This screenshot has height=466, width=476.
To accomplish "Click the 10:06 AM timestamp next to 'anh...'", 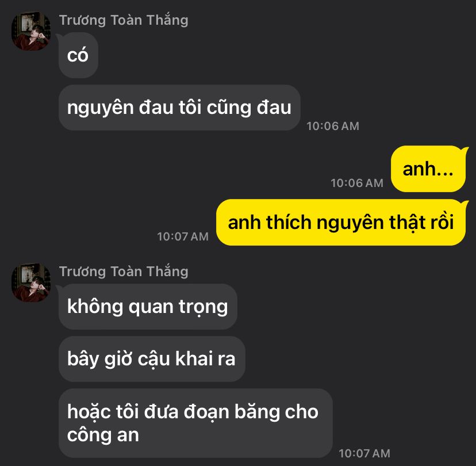I will pyautogui.click(x=356, y=183).
